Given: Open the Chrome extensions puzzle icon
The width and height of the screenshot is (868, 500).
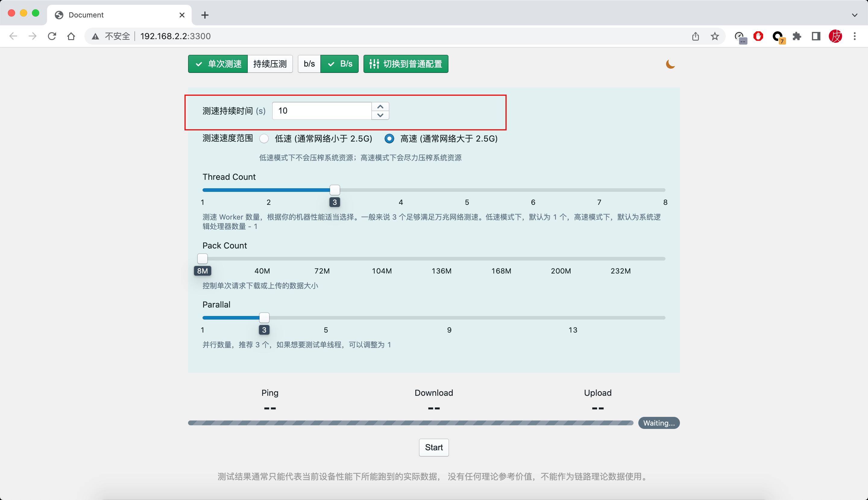Looking at the screenshot, I should pos(797,36).
